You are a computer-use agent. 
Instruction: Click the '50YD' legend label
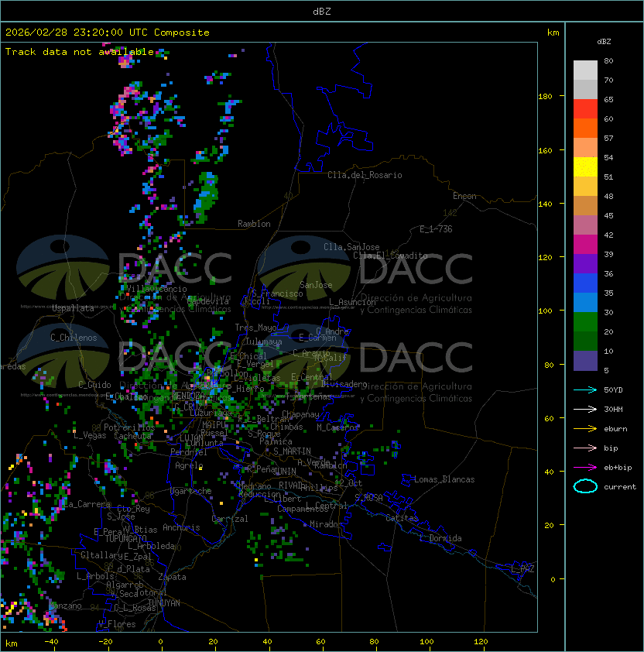pyautogui.click(x=613, y=389)
